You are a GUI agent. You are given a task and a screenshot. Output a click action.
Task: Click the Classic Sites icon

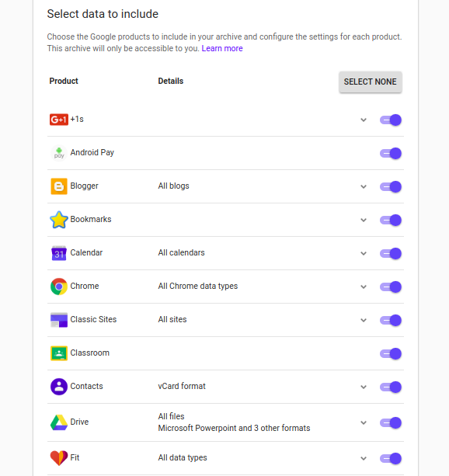click(x=59, y=320)
